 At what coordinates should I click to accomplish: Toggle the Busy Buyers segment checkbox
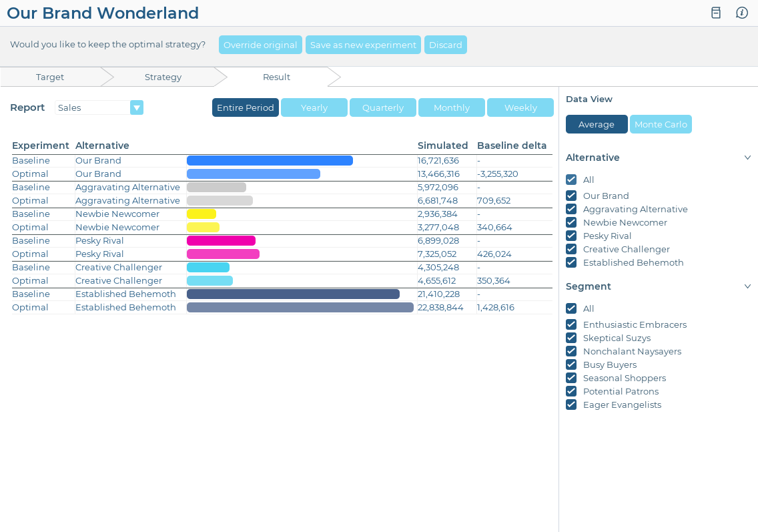tap(571, 364)
